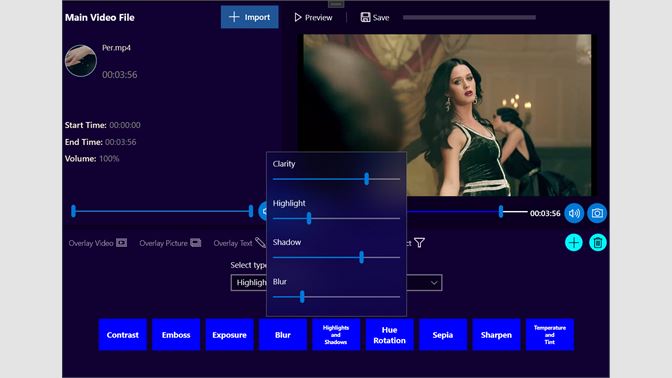Open Overlay Text tab
Viewport: 672px width, 378px height.
coord(240,243)
